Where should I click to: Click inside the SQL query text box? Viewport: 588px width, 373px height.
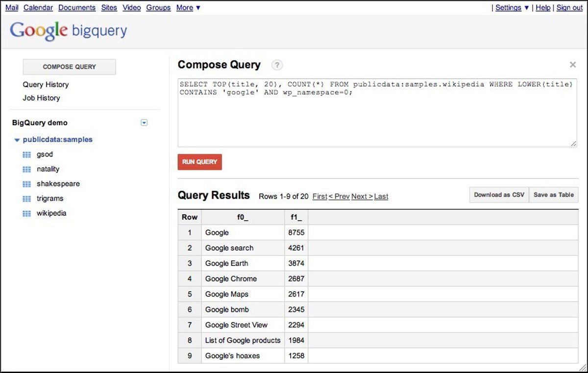click(x=377, y=117)
